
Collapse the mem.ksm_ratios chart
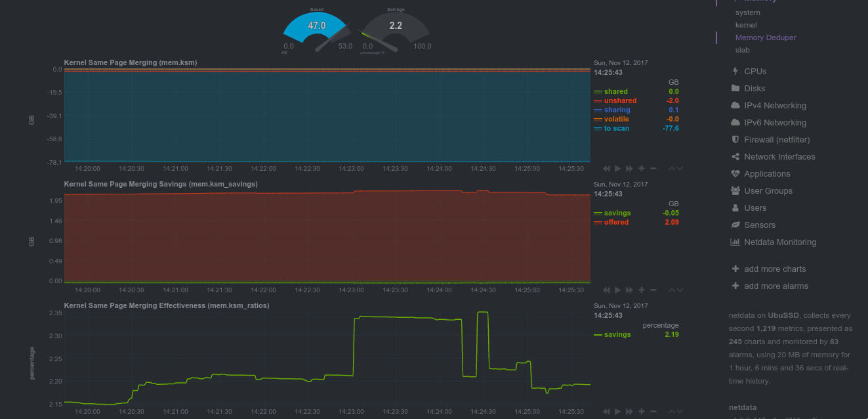680,411
